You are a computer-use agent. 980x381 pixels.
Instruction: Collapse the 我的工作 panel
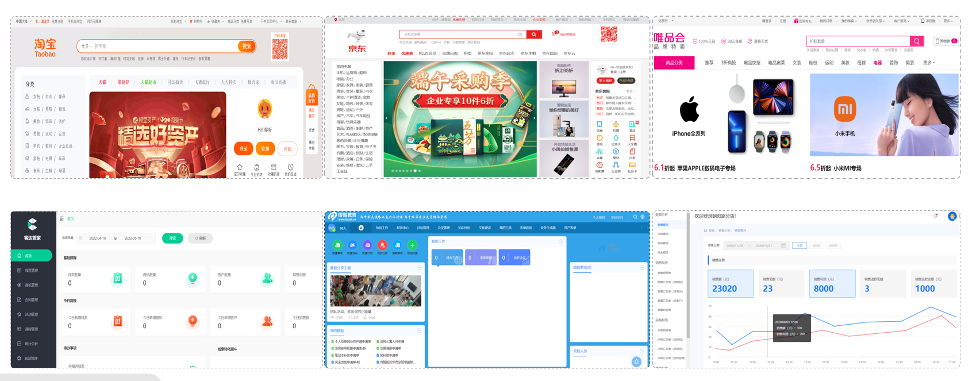(561, 242)
